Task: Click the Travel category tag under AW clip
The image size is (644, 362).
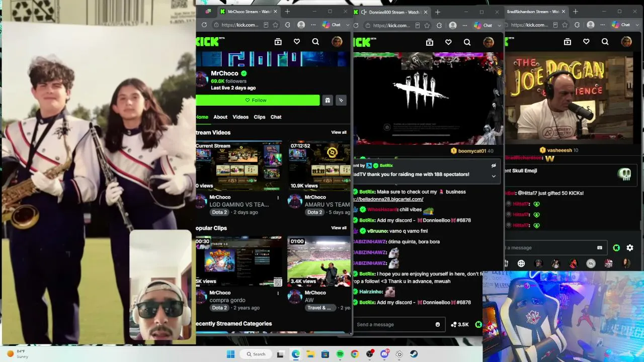Action: 319,308
